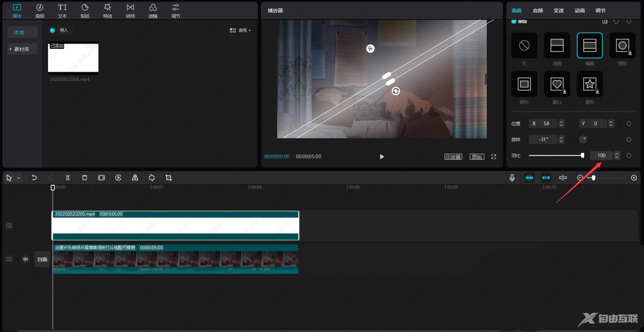Click the 导入 (Import) button
644x332 pixels.
(60, 30)
